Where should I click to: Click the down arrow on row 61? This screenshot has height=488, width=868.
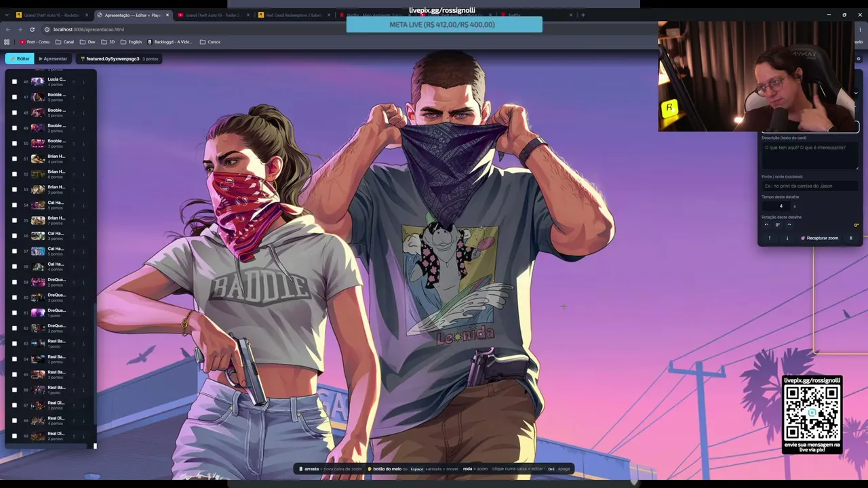coord(83,312)
